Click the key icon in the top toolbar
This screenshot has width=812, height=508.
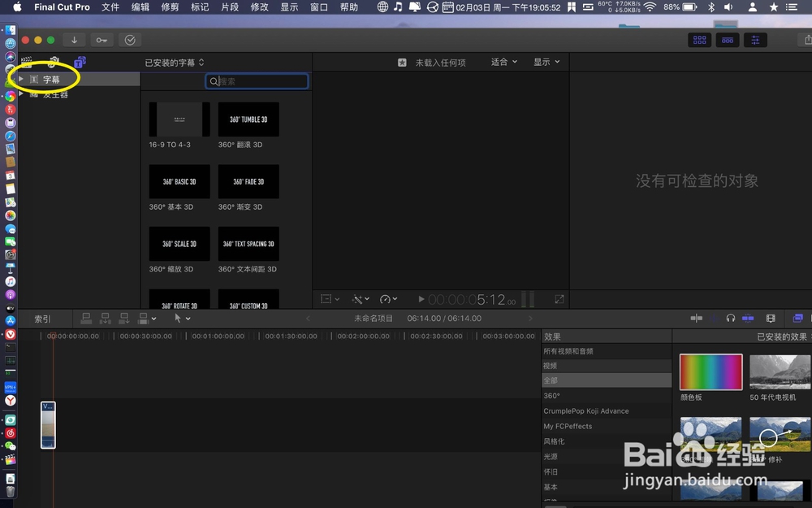101,39
